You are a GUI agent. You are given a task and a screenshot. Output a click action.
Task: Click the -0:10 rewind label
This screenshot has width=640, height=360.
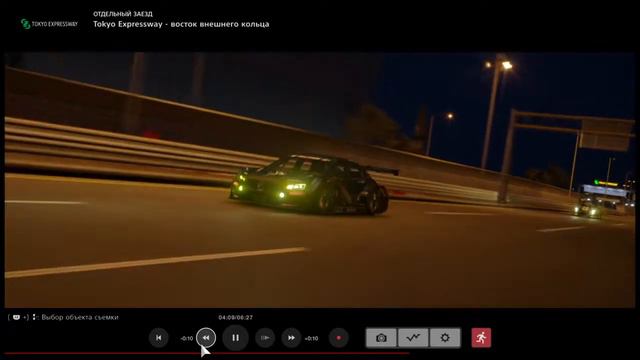(187, 338)
